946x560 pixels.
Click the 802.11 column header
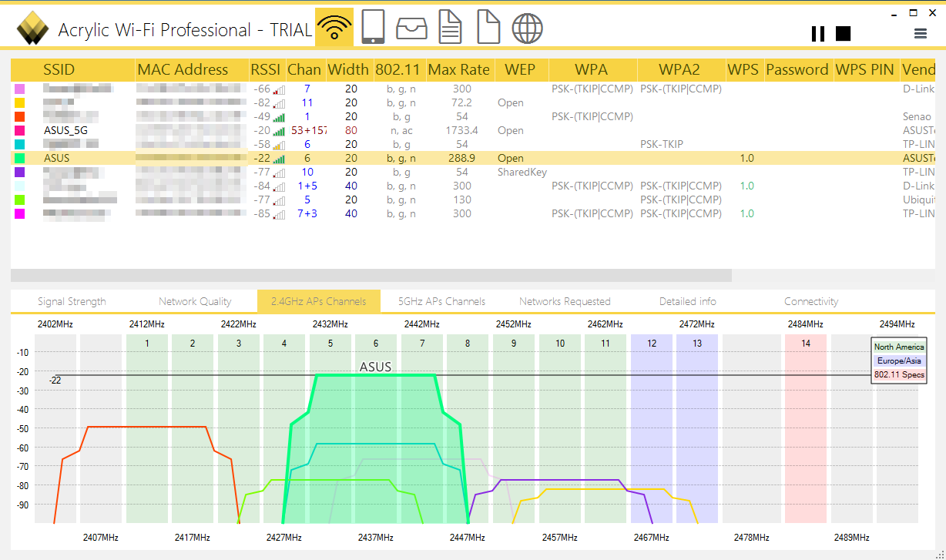(398, 69)
